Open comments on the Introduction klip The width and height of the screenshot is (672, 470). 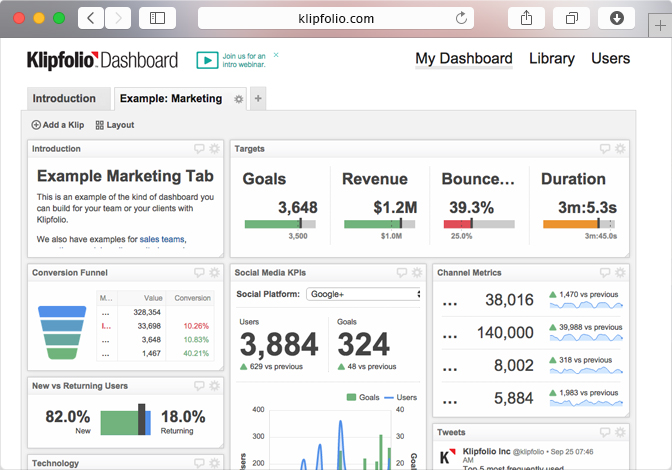pos(199,149)
